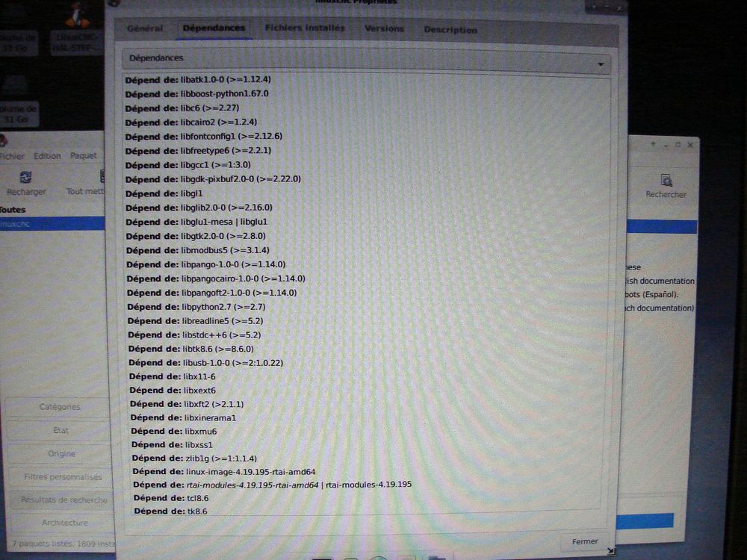Select dependency libxmu6 row
The height and width of the screenshot is (560, 747).
point(174,432)
